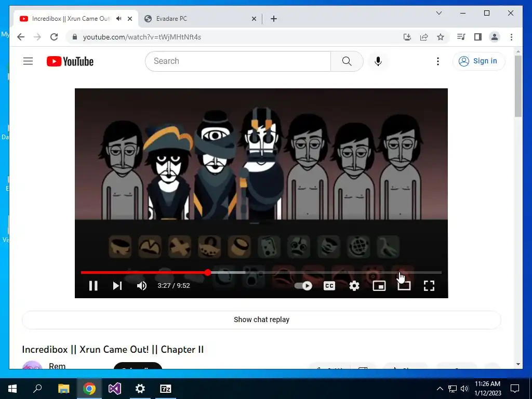Enable miniplayer mode
The width and height of the screenshot is (532, 399).
click(379, 286)
